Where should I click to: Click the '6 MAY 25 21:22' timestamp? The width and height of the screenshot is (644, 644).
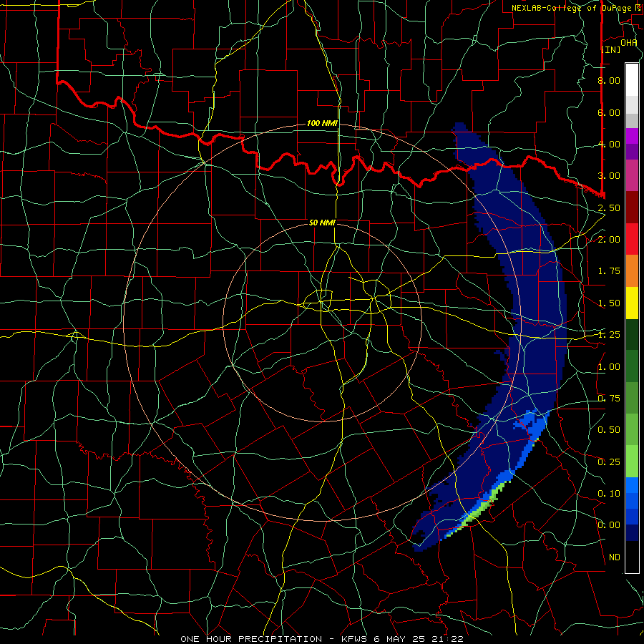419,639
